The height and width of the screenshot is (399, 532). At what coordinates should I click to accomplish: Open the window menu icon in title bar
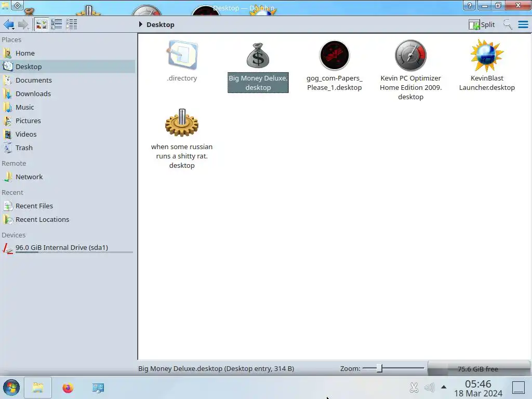click(5, 5)
